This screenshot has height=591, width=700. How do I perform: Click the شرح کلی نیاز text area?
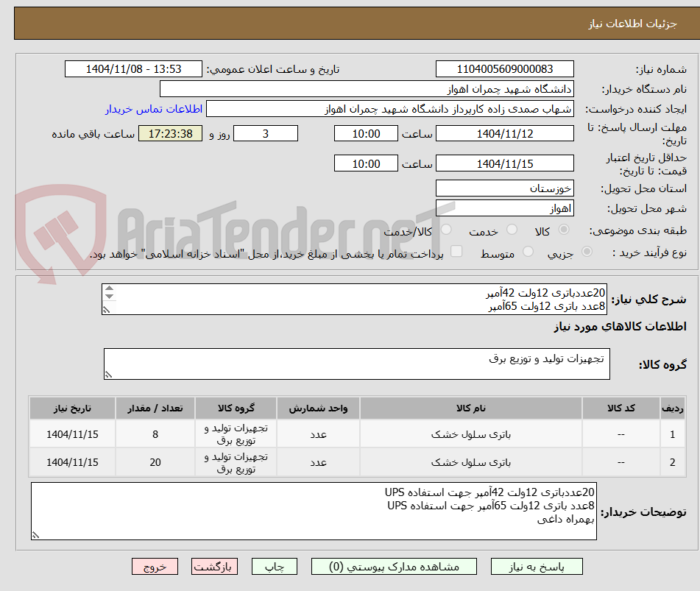[x=354, y=299]
